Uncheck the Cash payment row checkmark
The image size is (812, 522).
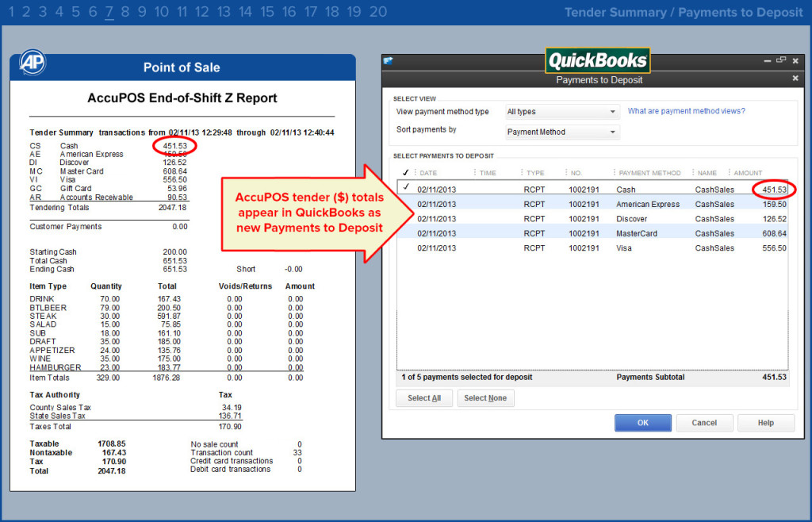point(406,187)
